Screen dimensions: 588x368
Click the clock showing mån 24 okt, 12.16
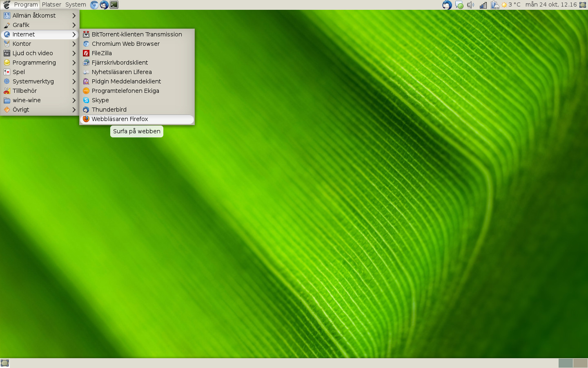click(x=551, y=5)
